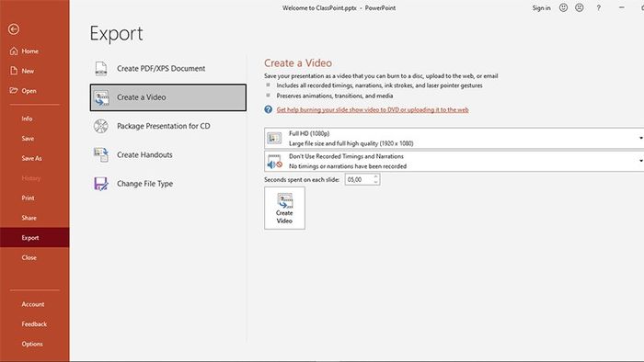Select the Package Presentation for CD label
644x362 pixels.
click(164, 126)
